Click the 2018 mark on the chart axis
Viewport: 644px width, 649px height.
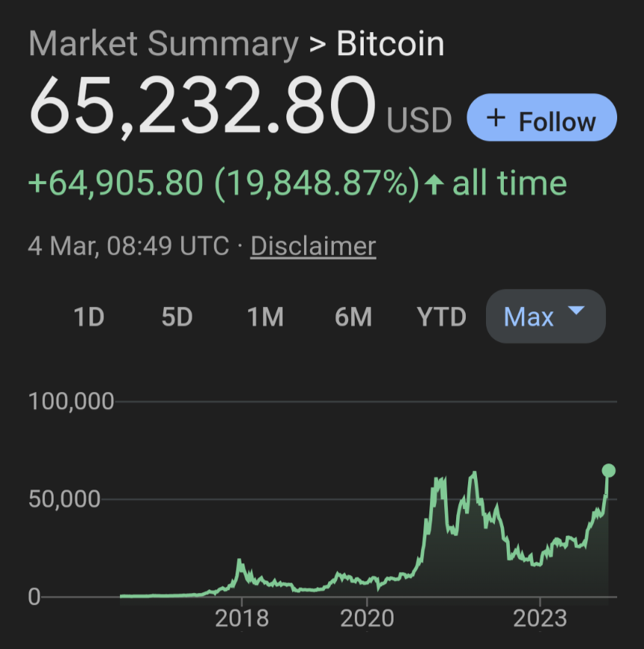[241, 618]
